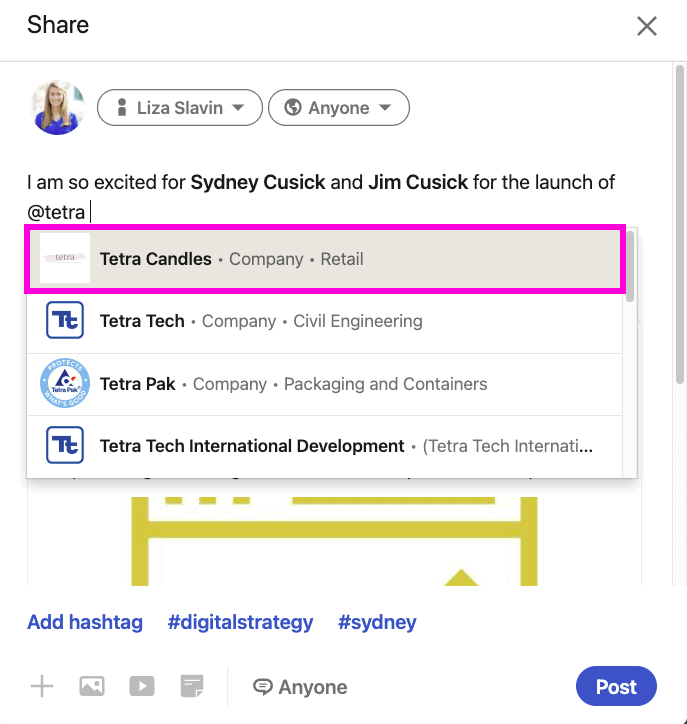The height and width of the screenshot is (724, 687).
Task: Add the #sydney hashtag
Action: pos(377,622)
